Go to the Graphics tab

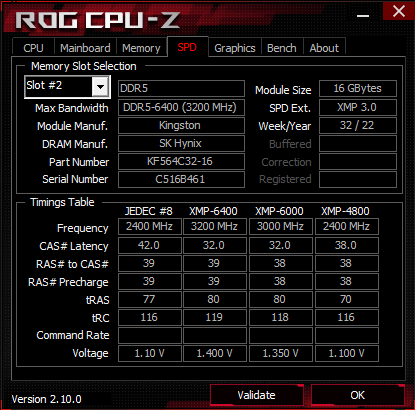[x=235, y=48]
